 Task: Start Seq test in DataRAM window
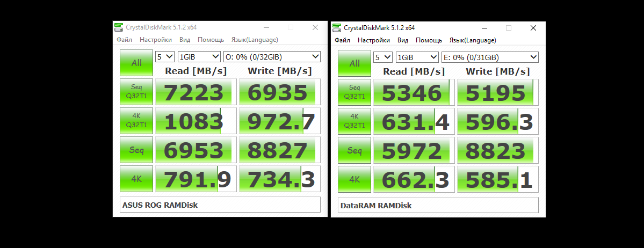coord(354,150)
